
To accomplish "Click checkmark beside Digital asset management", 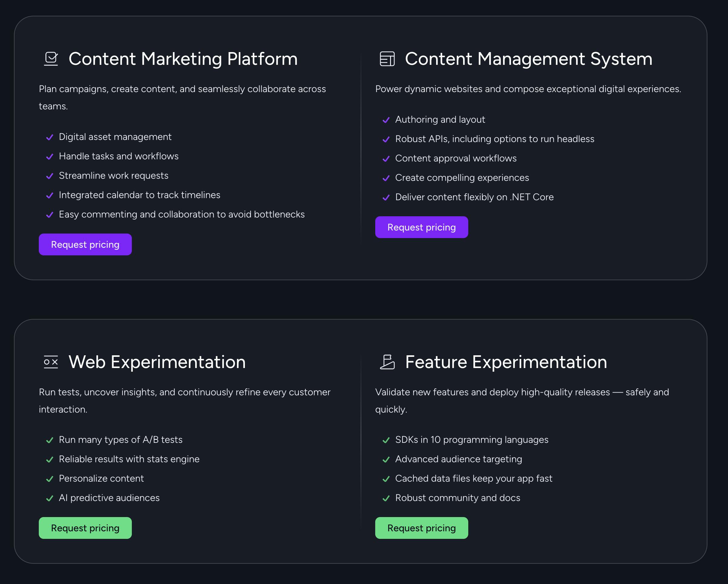I will click(50, 137).
